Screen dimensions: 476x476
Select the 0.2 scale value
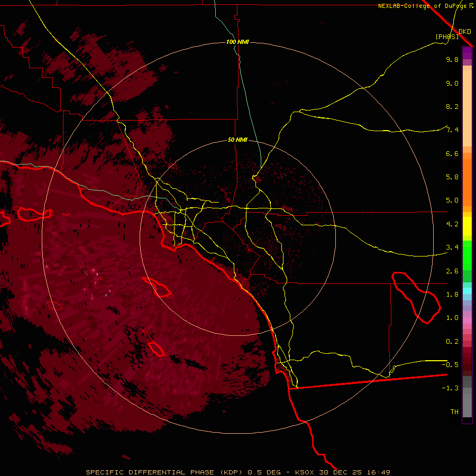(x=452, y=342)
